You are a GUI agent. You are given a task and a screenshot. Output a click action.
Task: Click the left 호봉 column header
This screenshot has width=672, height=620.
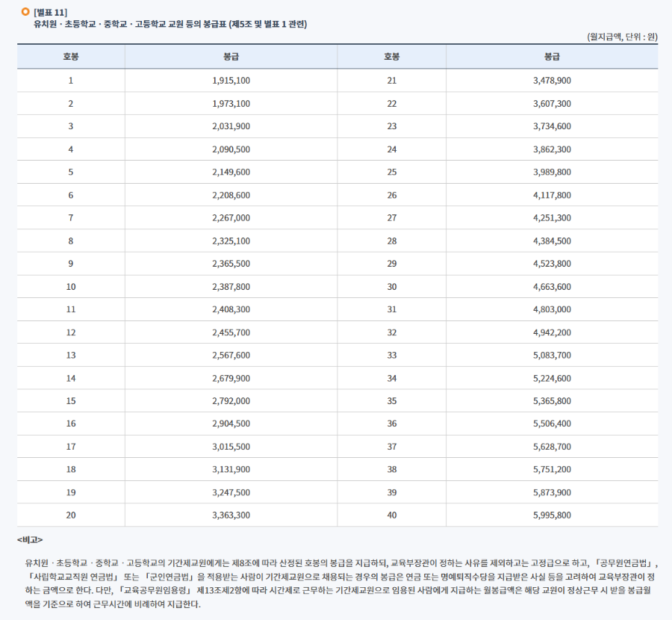click(x=70, y=57)
